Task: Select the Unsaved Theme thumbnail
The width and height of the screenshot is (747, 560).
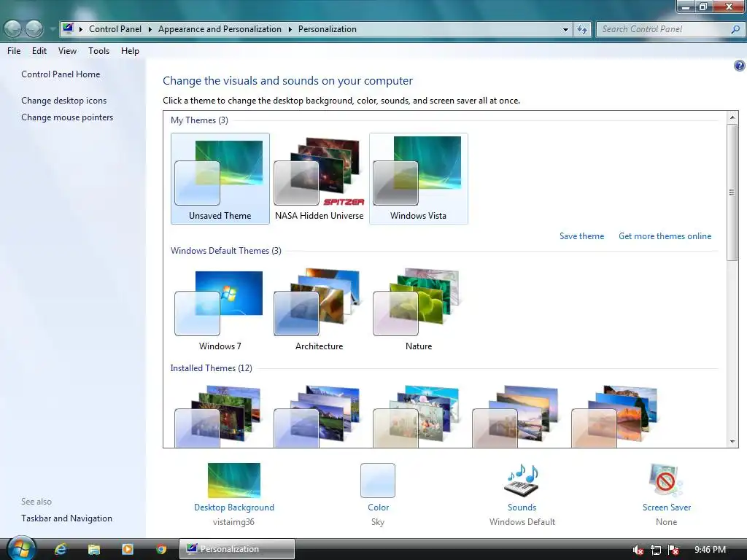Action: [x=220, y=179]
